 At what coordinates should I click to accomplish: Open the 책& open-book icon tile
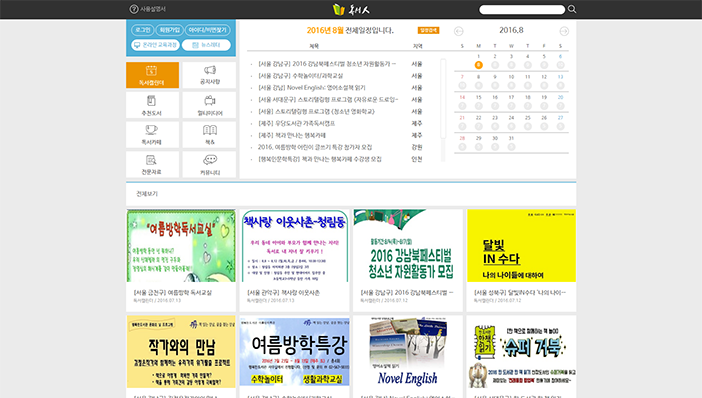tap(210, 135)
